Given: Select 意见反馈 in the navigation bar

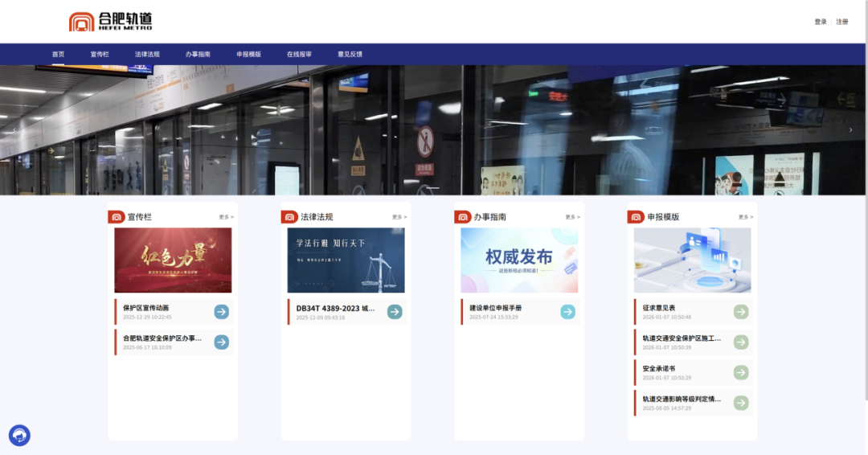Looking at the screenshot, I should click(x=350, y=55).
